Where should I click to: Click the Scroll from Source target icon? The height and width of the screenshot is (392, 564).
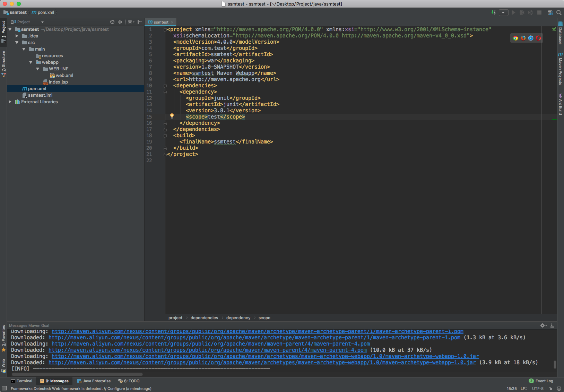tap(112, 22)
